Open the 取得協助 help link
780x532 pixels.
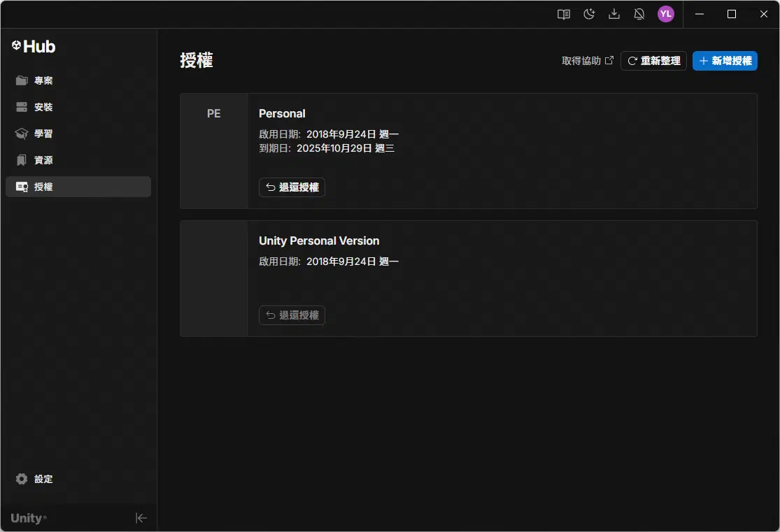588,60
